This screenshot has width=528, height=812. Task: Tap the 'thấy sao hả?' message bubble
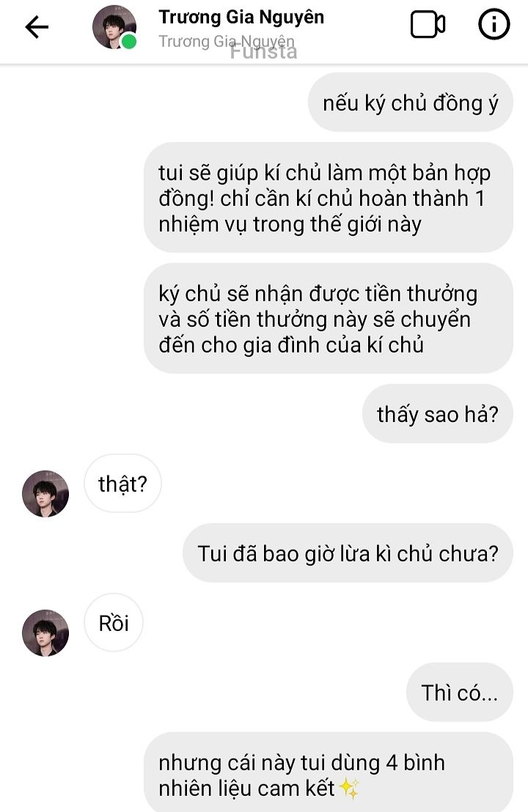438,414
